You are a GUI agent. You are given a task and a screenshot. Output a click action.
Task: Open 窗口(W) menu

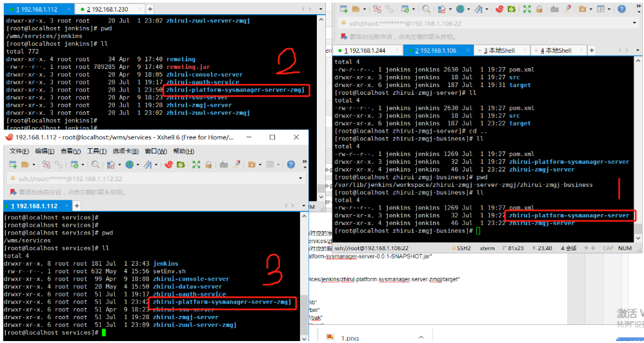tap(156, 151)
